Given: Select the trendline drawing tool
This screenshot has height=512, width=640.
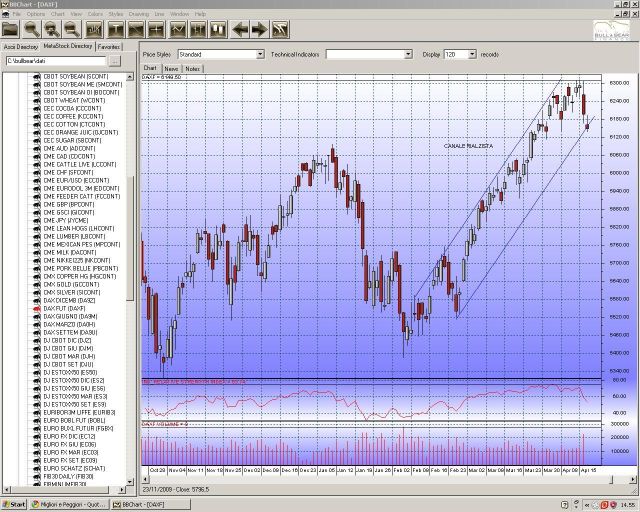Looking at the screenshot, I should [136, 29].
